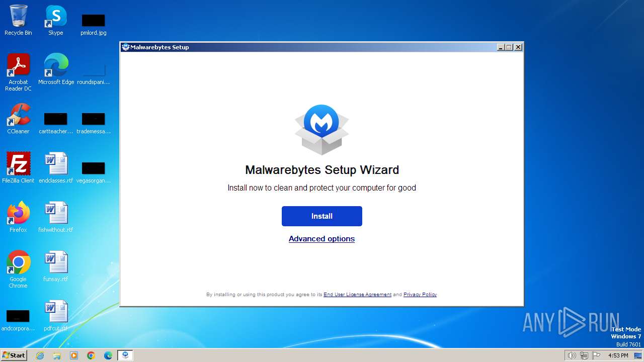The width and height of the screenshot is (644, 362).
Task: Open Windows Explorer from the taskbar
Action: (57, 355)
